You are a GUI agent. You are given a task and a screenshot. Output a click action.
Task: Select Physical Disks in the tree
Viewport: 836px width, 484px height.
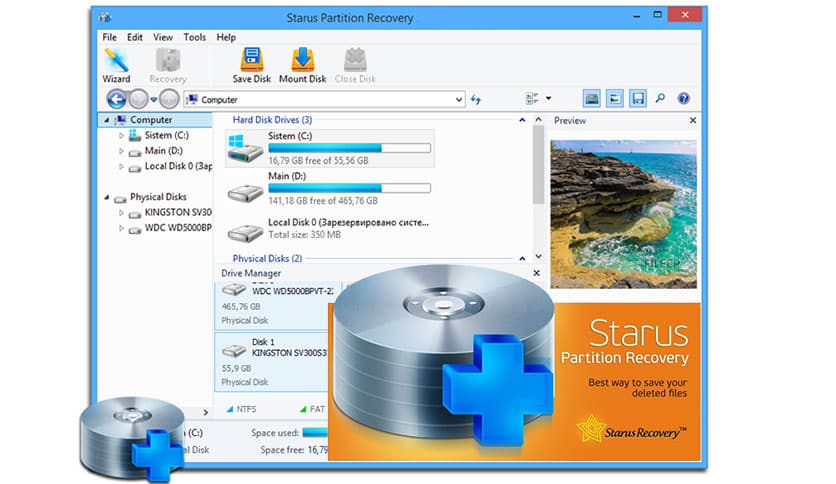(x=158, y=197)
